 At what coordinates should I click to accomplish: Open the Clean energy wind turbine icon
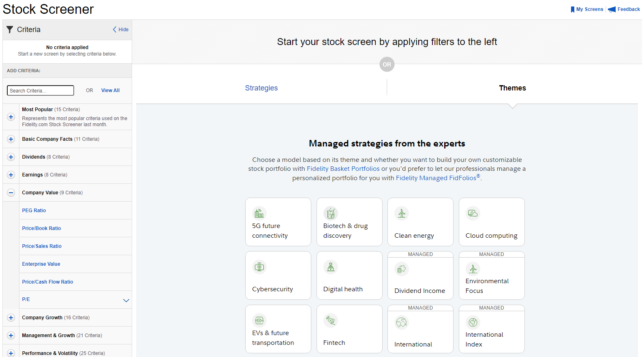pos(402,213)
